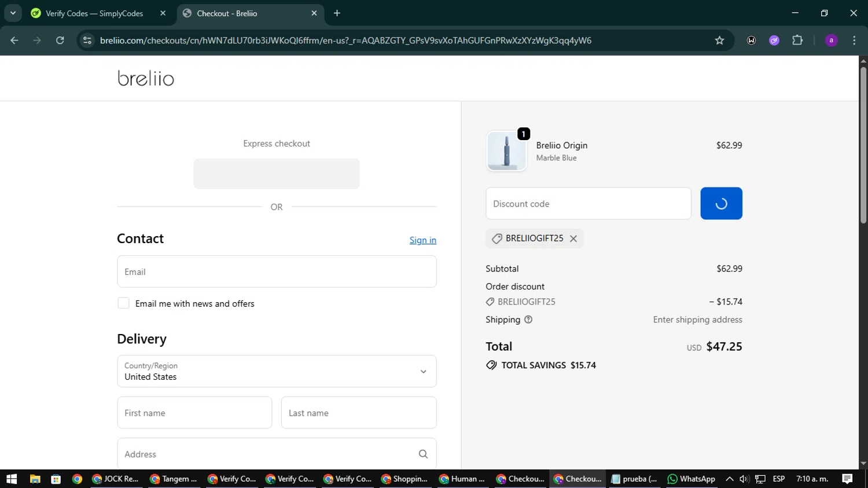Click the Apply discount button with spinner

pos(721,204)
